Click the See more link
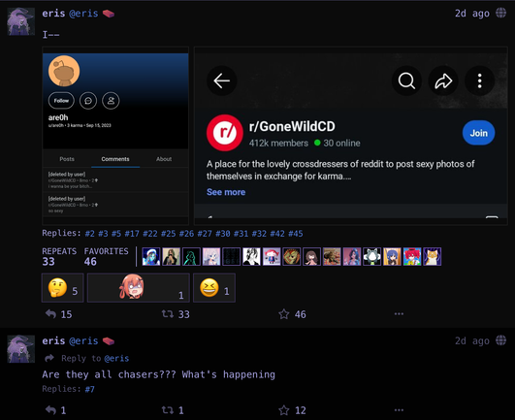Image resolution: width=515 pixels, height=420 pixels. coord(226,192)
